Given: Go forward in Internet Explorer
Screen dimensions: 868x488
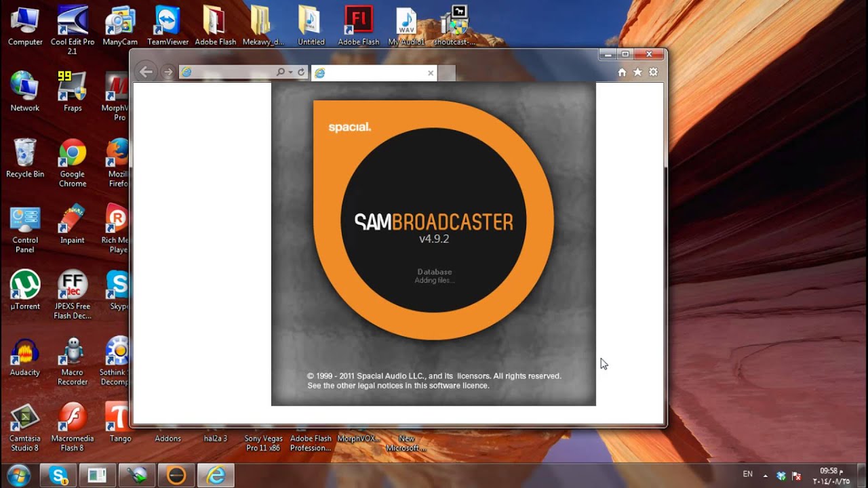Looking at the screenshot, I should [x=167, y=72].
